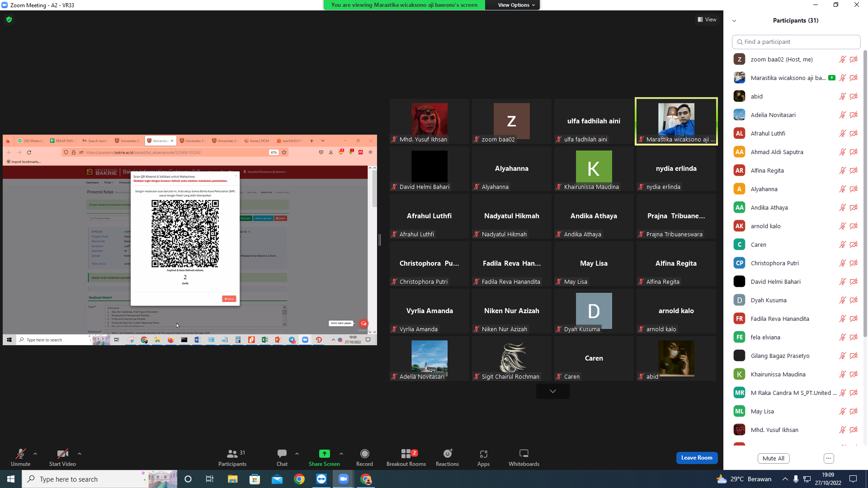Show next page of gallery video tiles

pos(553,391)
